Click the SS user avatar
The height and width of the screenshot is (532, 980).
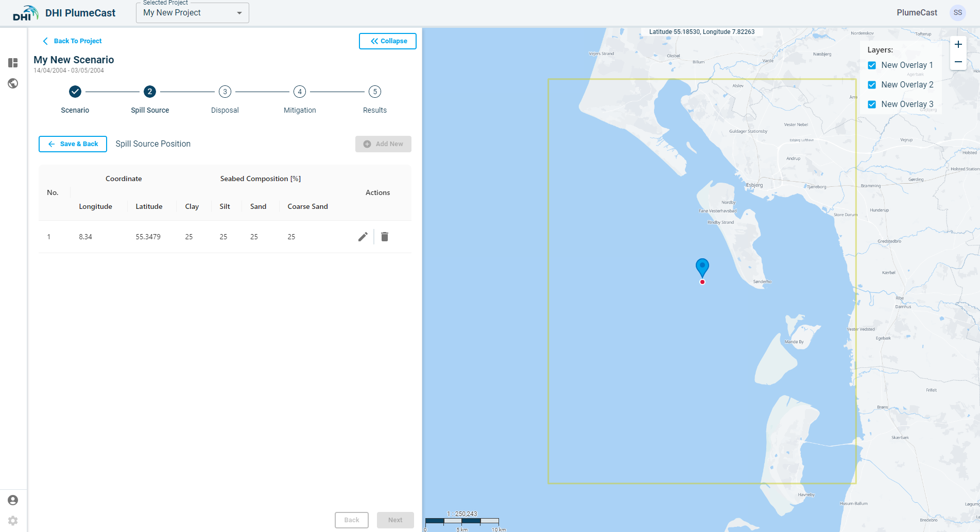[957, 13]
